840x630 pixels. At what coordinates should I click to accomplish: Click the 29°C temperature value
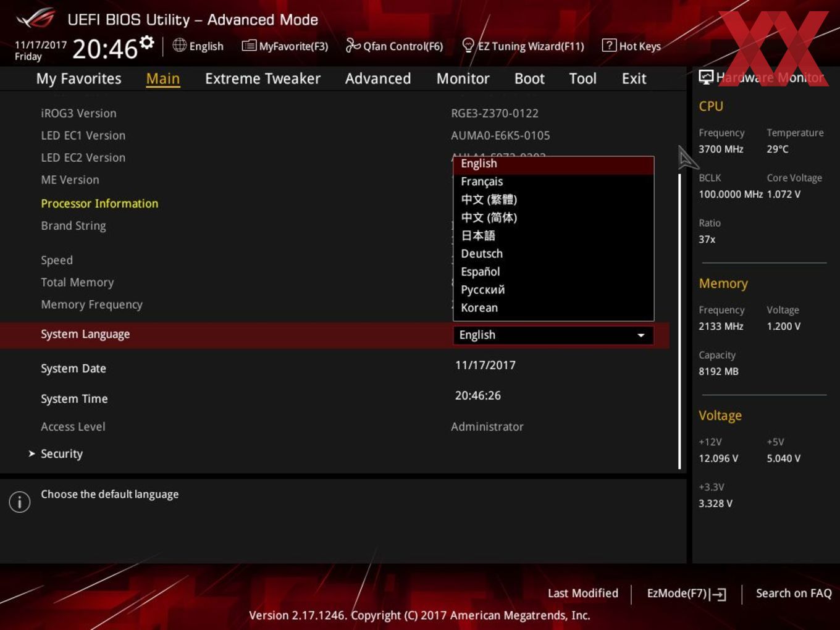[778, 149]
